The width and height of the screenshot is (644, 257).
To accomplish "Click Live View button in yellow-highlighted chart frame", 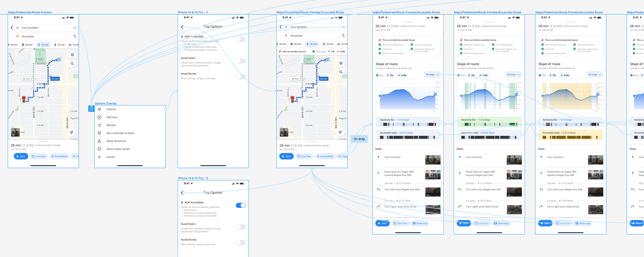I will click(563, 223).
